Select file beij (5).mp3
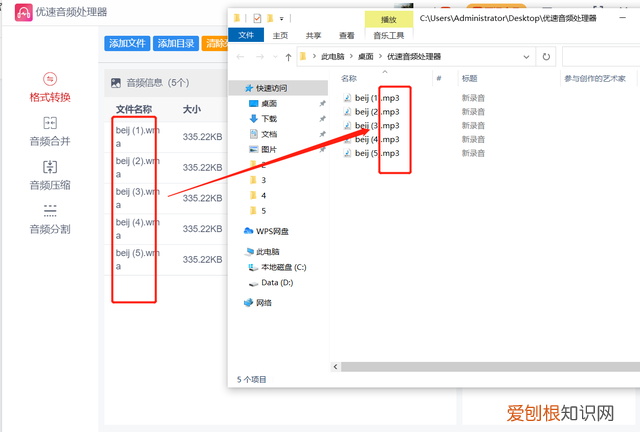 pyautogui.click(x=377, y=154)
